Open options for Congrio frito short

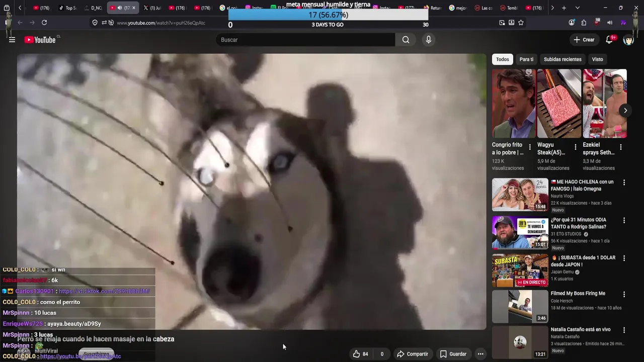tap(530, 147)
